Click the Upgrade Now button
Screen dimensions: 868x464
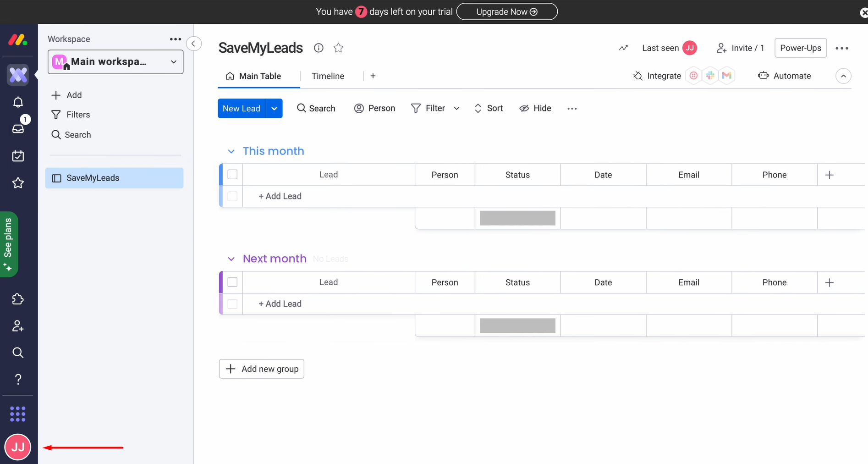click(507, 11)
